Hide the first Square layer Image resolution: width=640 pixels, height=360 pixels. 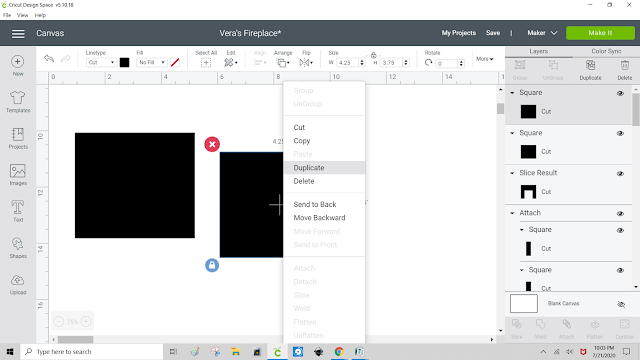point(620,93)
